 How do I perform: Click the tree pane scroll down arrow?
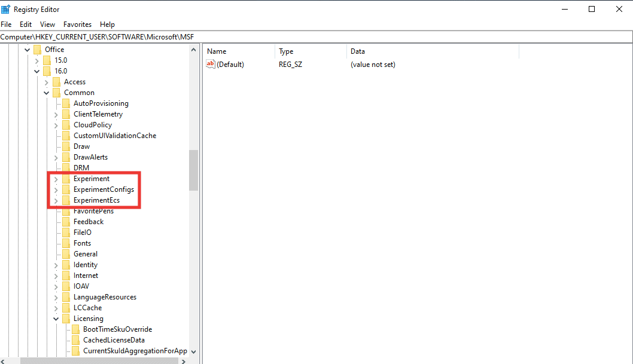[193, 351]
